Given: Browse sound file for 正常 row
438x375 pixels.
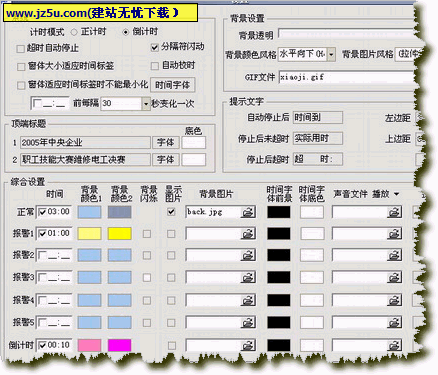Looking at the screenshot, I should click(x=394, y=212).
